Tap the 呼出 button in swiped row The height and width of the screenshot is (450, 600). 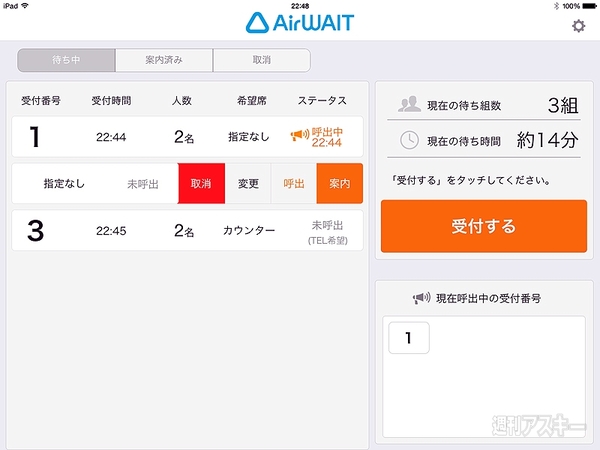[294, 183]
